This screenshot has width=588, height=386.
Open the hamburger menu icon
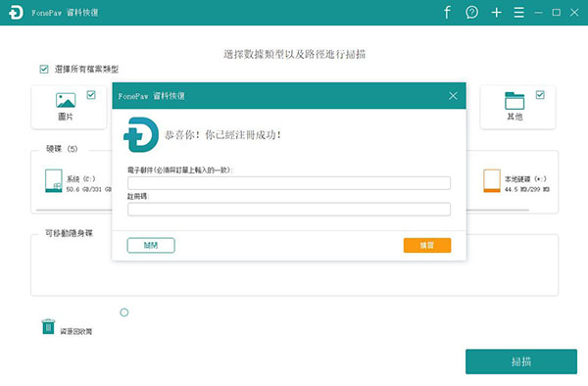(519, 13)
